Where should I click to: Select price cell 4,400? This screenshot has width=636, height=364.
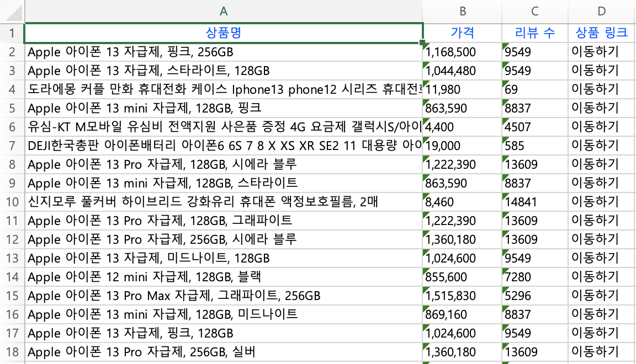[462, 126]
